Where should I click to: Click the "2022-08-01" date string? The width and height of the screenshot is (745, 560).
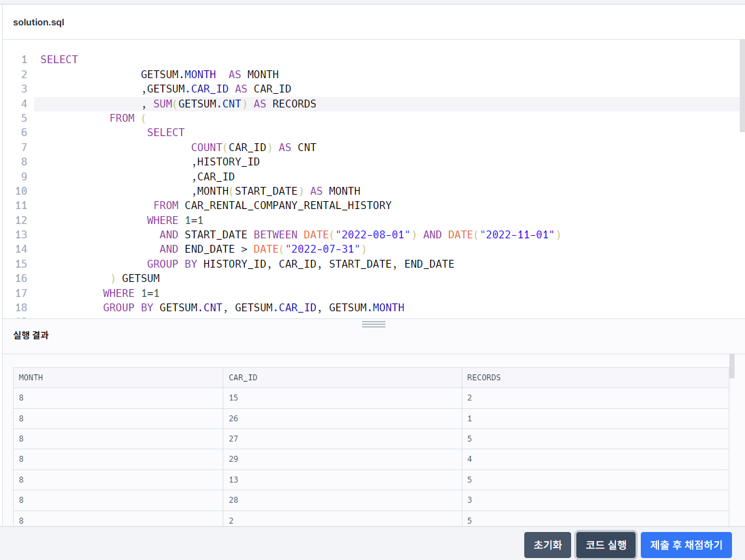pos(373,234)
